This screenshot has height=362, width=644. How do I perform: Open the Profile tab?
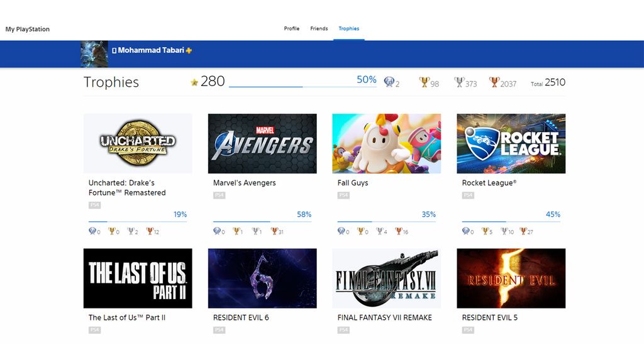[291, 28]
